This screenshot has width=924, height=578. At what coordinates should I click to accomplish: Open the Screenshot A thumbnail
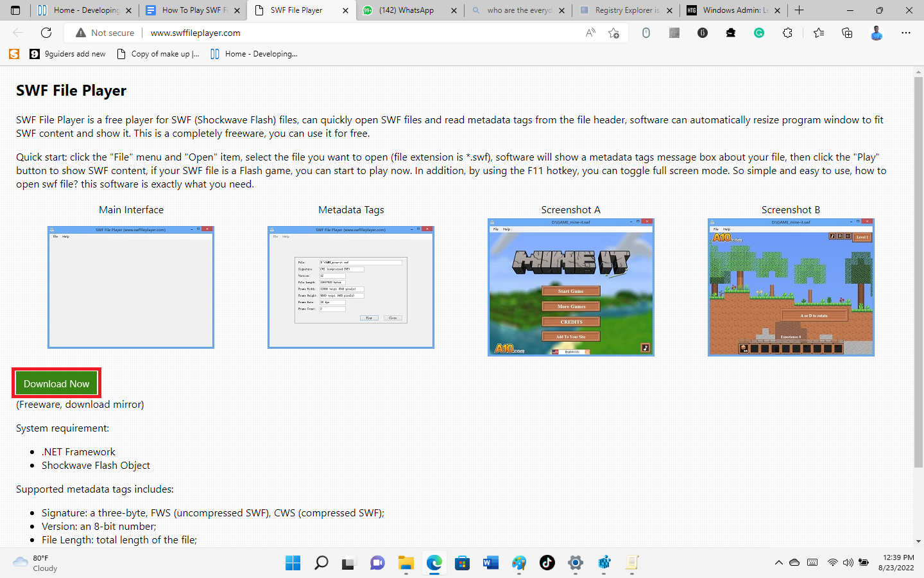tap(571, 287)
